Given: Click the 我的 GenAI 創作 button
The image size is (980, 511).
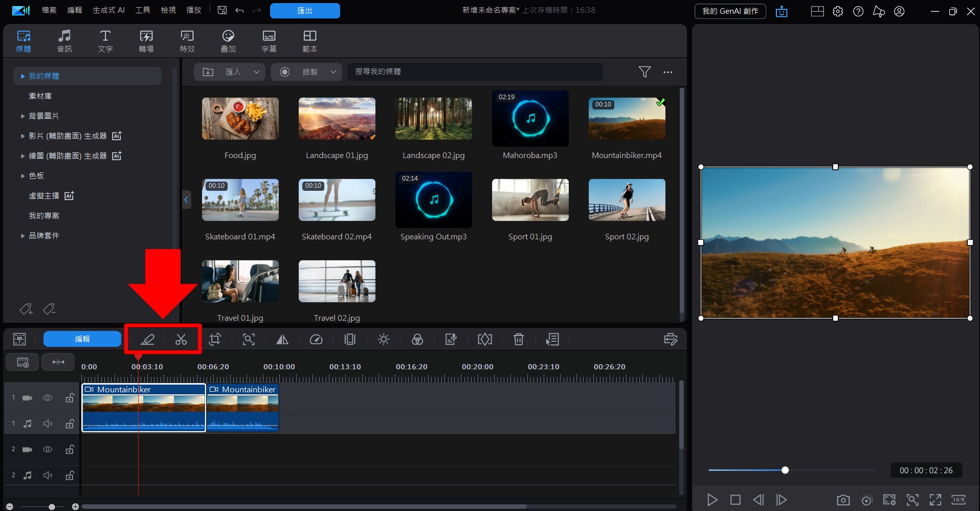Looking at the screenshot, I should 730,11.
